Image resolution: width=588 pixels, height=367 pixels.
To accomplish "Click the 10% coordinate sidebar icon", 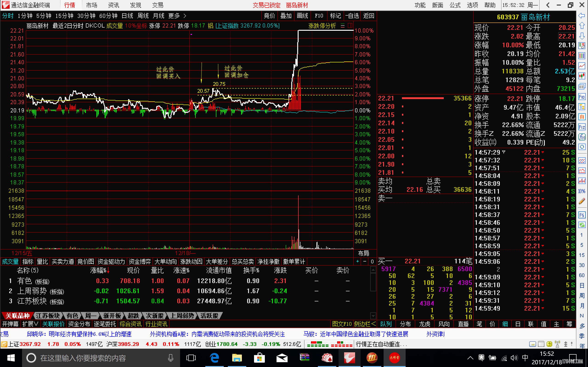I will [x=582, y=191].
